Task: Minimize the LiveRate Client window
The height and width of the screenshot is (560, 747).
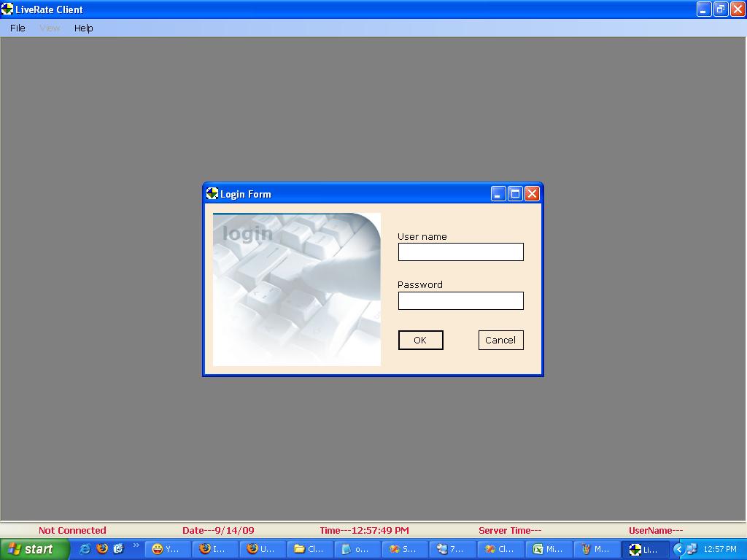Action: (704, 9)
